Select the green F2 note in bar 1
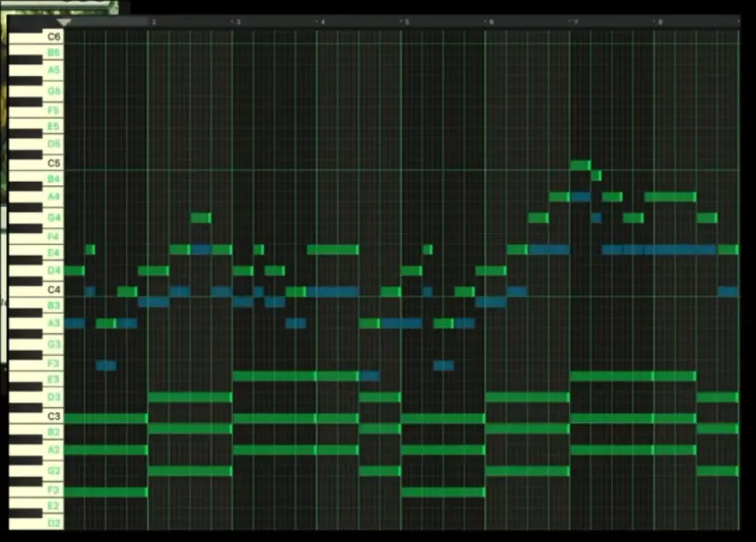This screenshot has height=542, width=756. [x=106, y=492]
